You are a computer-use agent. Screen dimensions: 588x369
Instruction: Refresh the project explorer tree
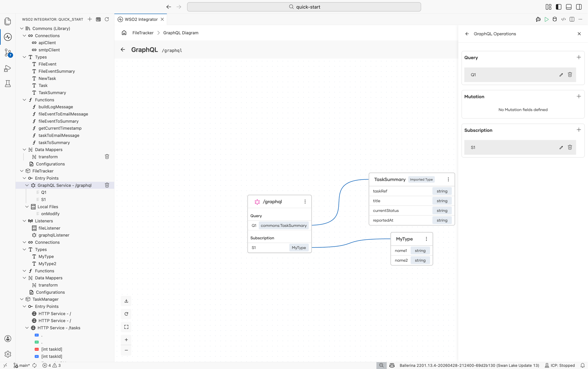click(x=107, y=19)
